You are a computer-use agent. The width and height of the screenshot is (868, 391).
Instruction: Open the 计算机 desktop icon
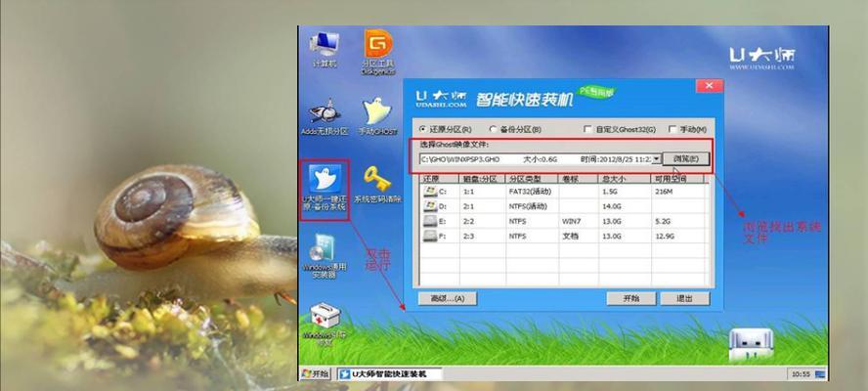pos(325,50)
